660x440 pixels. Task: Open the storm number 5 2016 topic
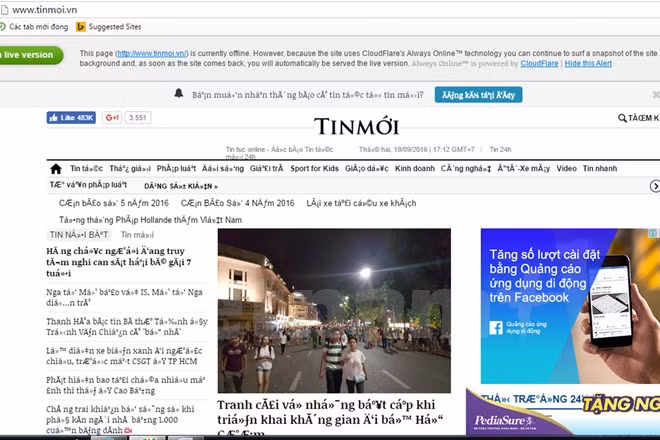[x=114, y=203]
